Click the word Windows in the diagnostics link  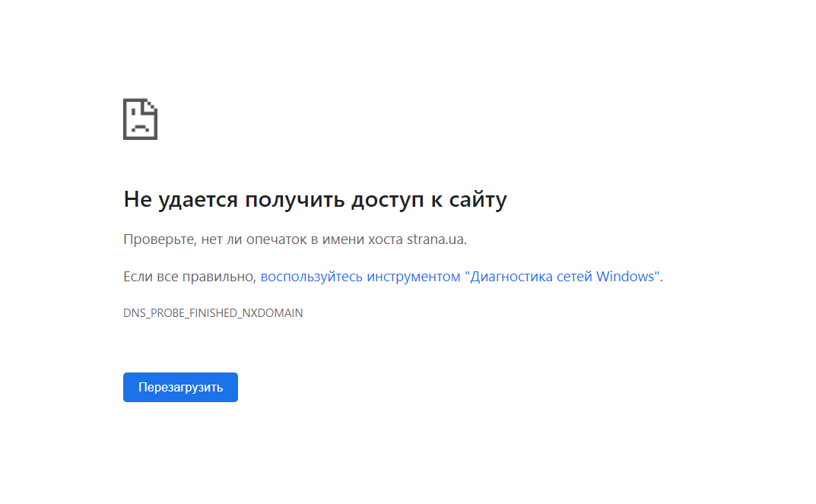pos(626,277)
